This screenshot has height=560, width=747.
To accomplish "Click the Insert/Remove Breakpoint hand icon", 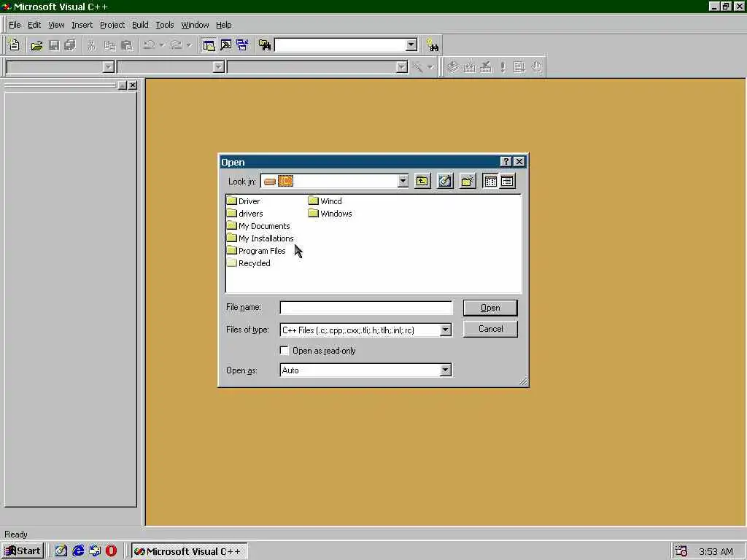I will (x=537, y=67).
